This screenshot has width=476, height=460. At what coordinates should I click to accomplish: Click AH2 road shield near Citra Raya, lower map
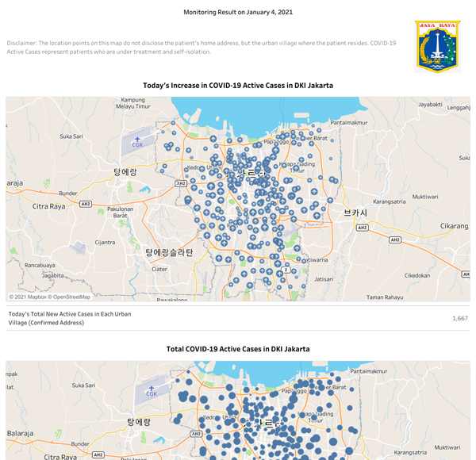click(x=99, y=455)
